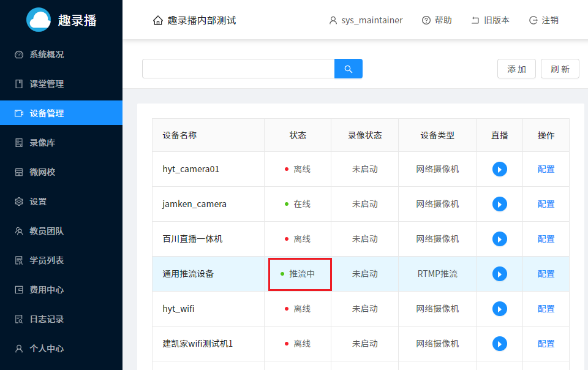Open 配置 for 通用推流设备

click(x=546, y=274)
